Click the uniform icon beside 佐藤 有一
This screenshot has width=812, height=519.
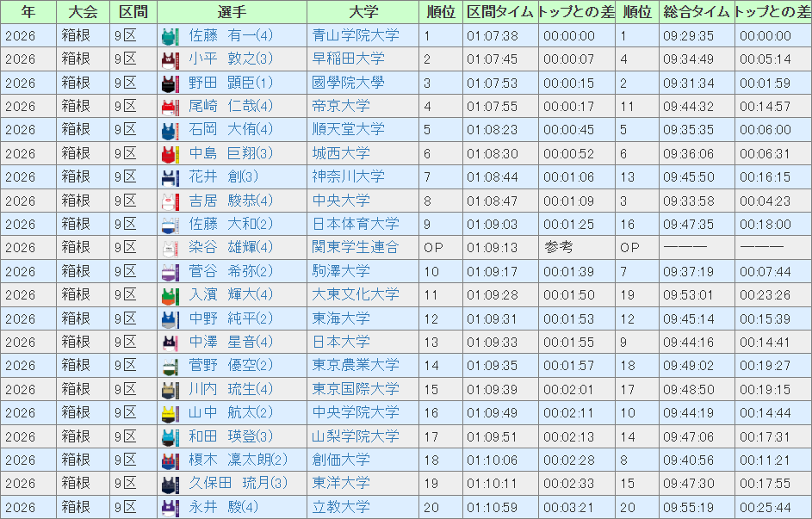pos(170,36)
